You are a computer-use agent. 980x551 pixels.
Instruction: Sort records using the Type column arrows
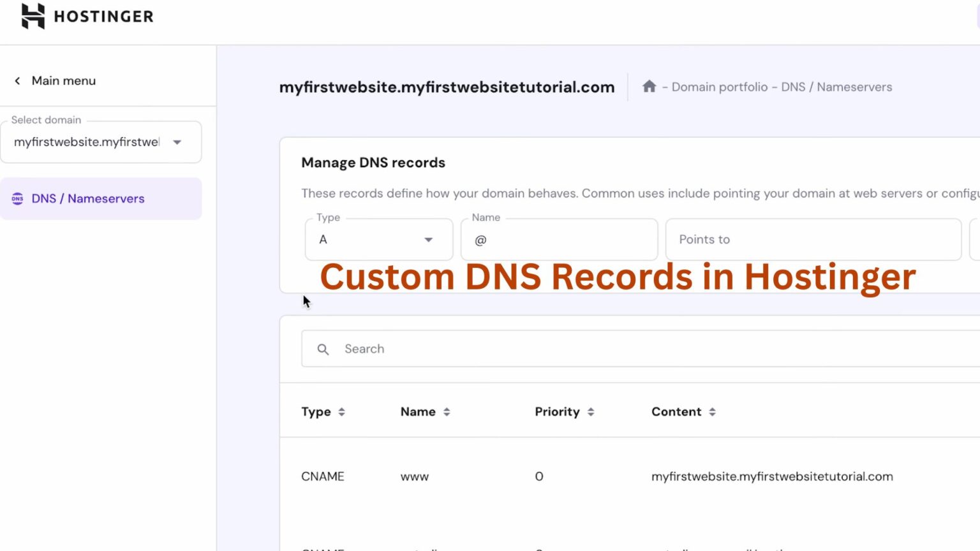(x=343, y=411)
